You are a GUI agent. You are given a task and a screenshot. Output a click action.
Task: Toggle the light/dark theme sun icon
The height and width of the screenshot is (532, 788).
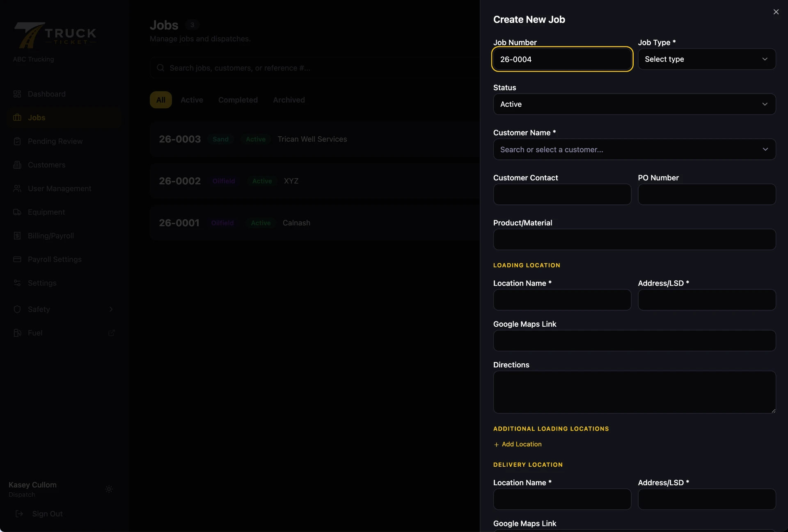(109, 489)
